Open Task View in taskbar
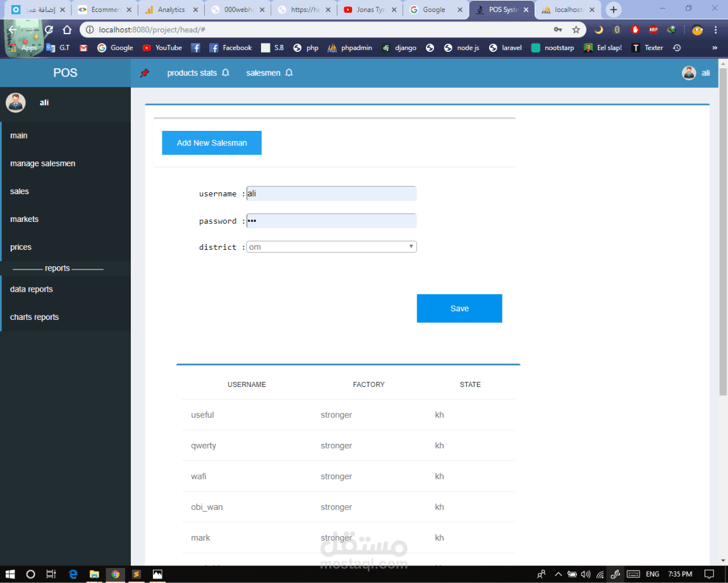 (51, 574)
